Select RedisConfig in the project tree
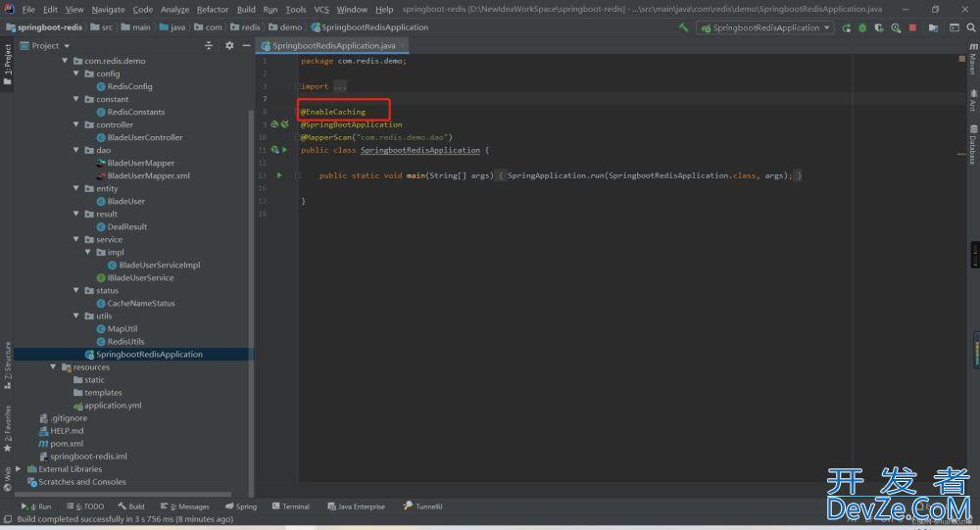Screen dimensions: 980x530 point(129,86)
